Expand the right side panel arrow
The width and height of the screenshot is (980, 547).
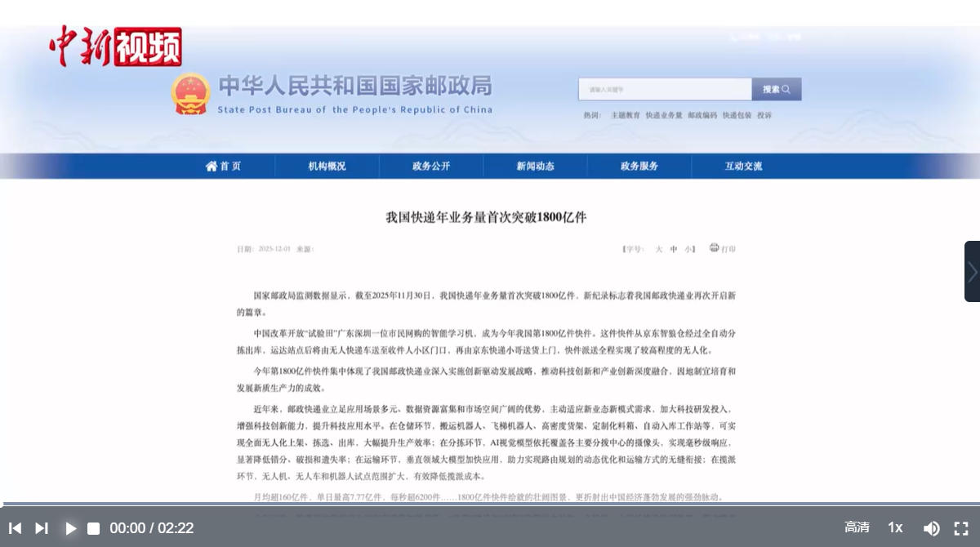[x=972, y=271]
